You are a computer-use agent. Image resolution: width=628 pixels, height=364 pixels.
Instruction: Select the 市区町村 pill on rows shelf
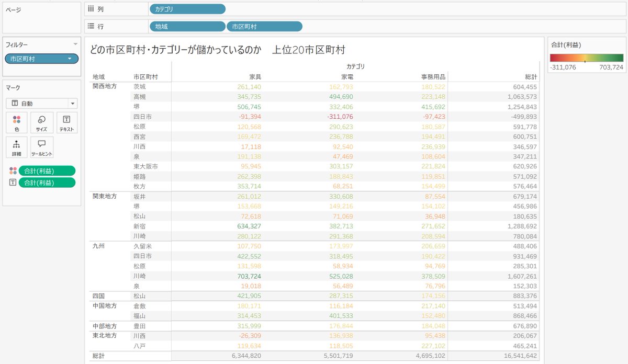tap(264, 26)
